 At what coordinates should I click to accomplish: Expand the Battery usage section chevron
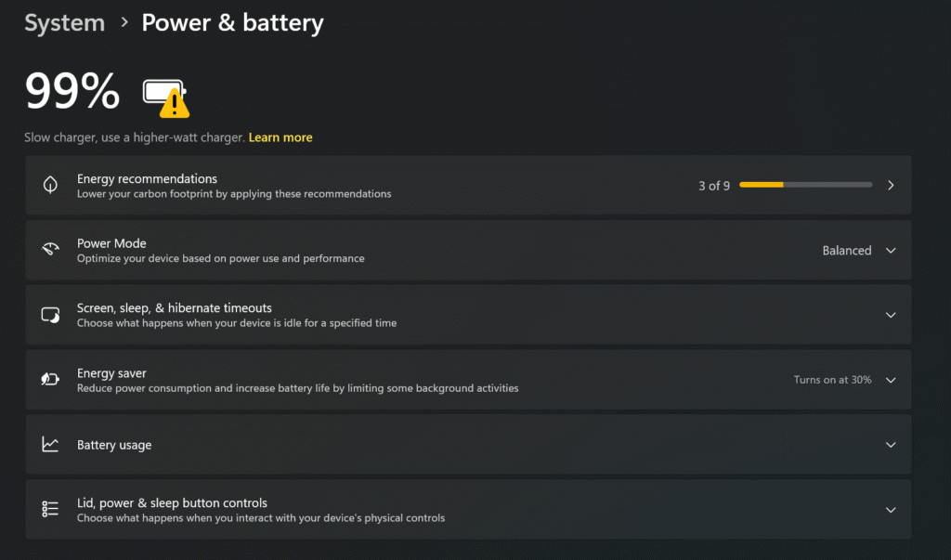coord(891,445)
